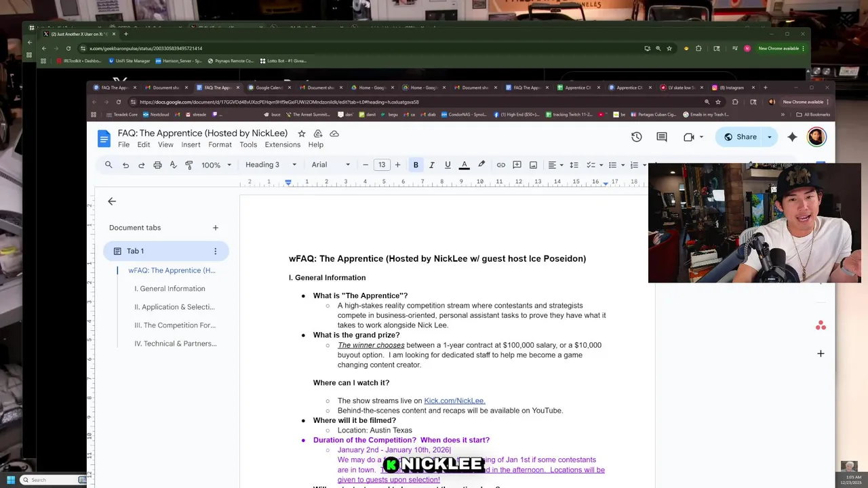This screenshot has height=488, width=868.
Task: Open the Arial font dropdown
Action: coord(331,165)
